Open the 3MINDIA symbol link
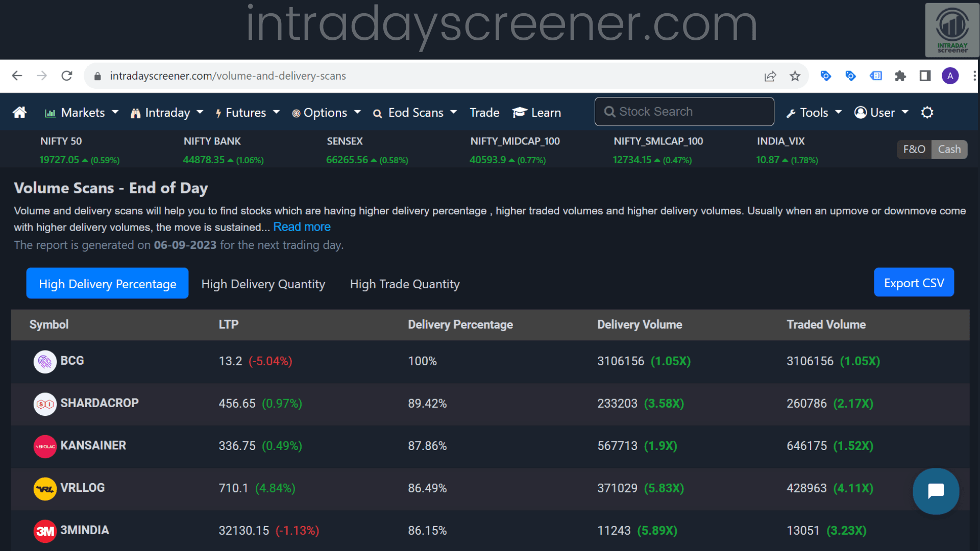This screenshot has width=980, height=551. (85, 530)
